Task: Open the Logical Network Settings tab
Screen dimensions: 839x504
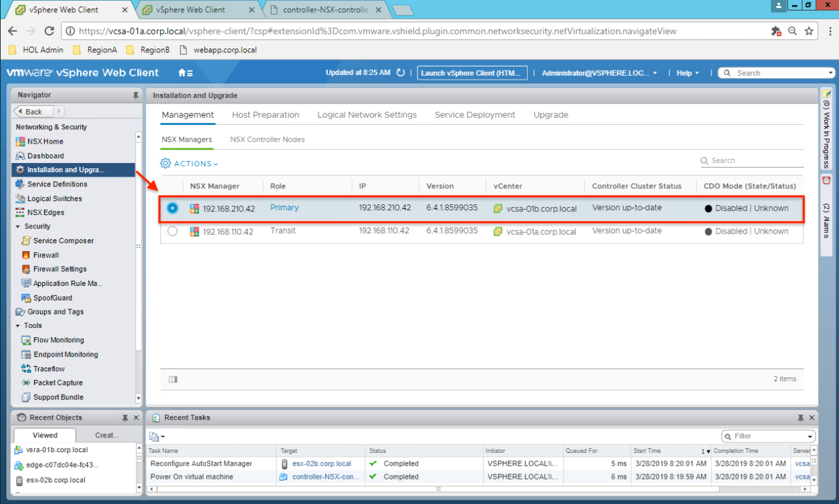Action: (x=367, y=115)
